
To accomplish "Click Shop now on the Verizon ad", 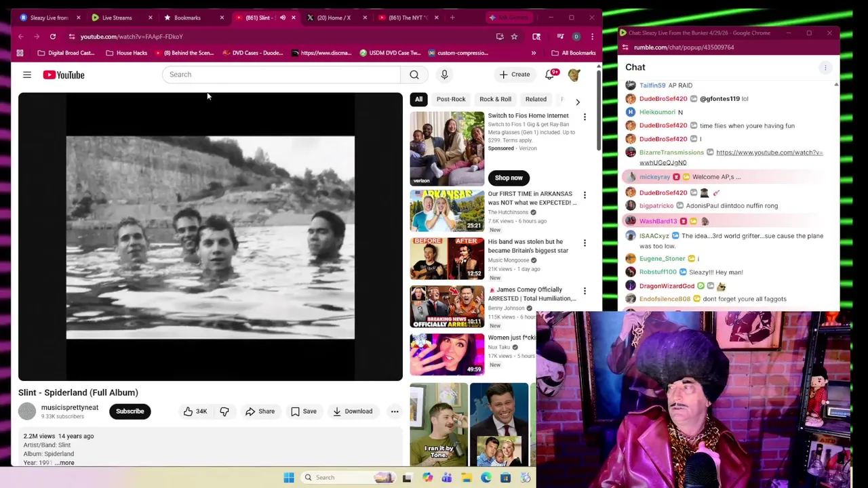I will tap(509, 178).
